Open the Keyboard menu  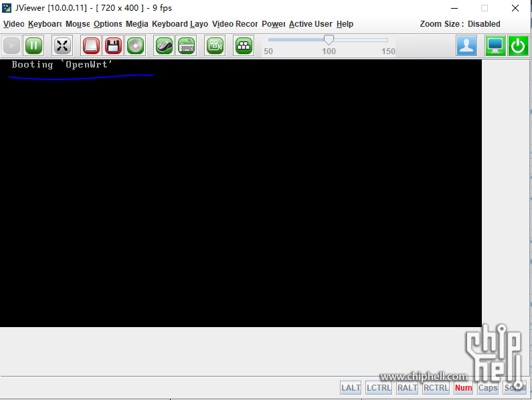[45, 24]
